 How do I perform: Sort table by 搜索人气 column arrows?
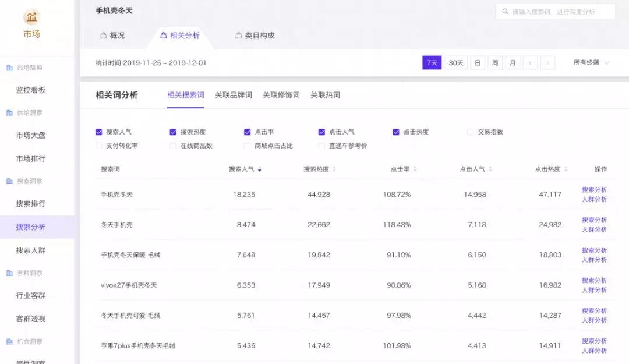click(x=260, y=169)
